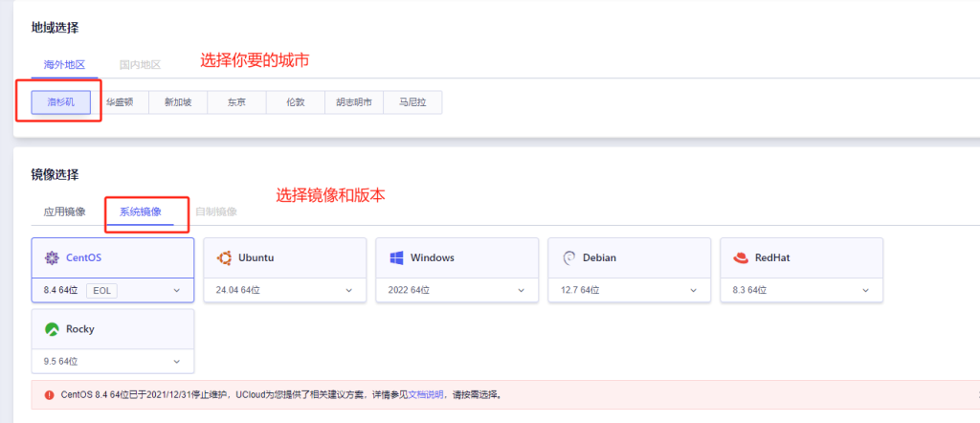The image size is (980, 423).
Task: Click the EOL tag on CentOS
Action: coord(101,291)
